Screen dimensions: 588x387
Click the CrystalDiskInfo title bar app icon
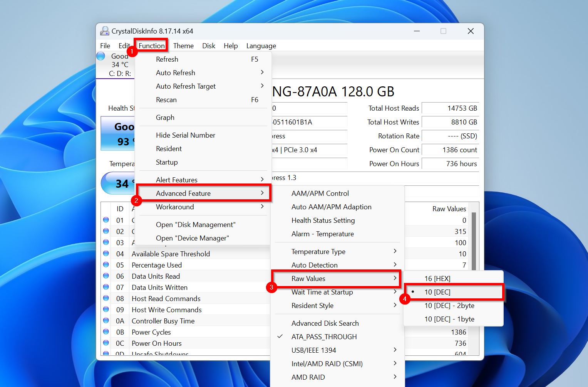tap(104, 31)
